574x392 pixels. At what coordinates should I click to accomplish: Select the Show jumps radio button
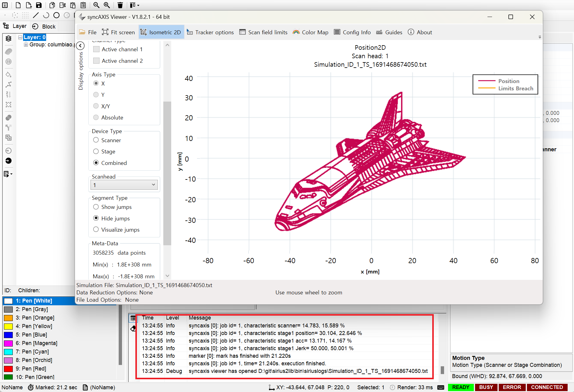click(x=96, y=207)
